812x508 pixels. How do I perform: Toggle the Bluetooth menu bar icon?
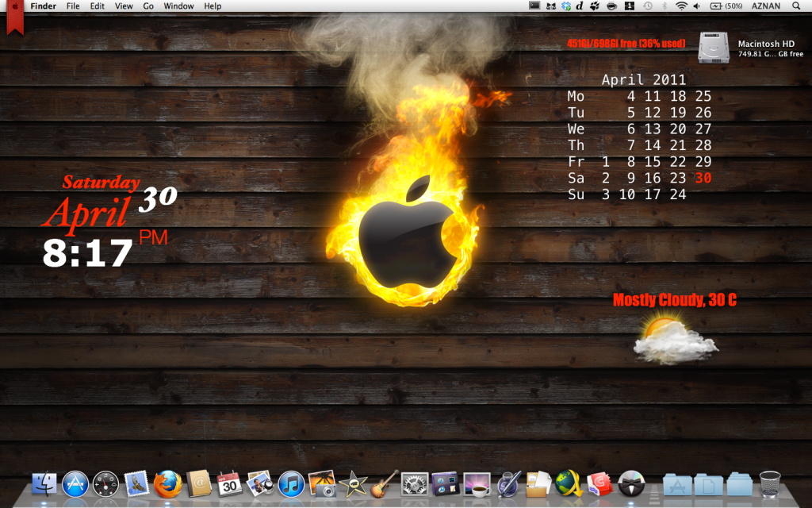coord(664,6)
